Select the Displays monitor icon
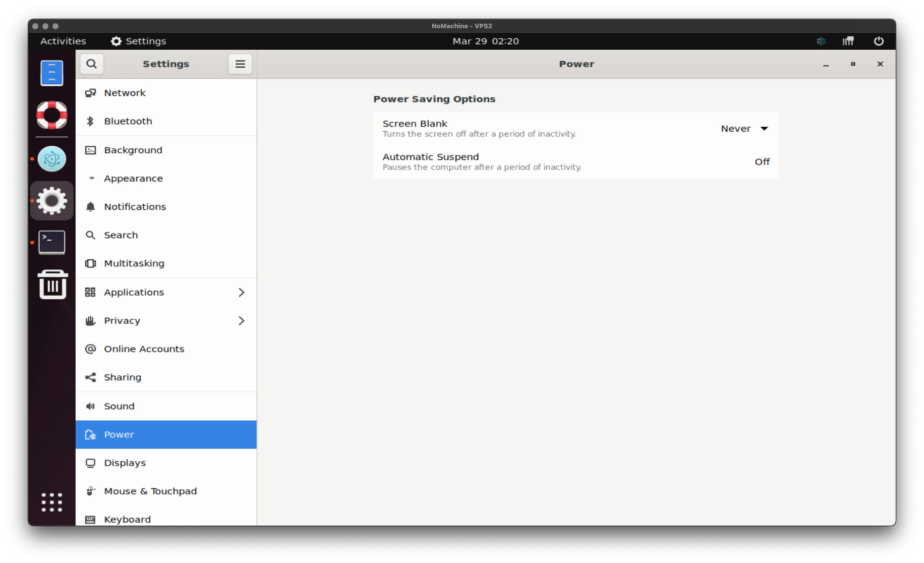924x563 pixels. click(x=91, y=463)
